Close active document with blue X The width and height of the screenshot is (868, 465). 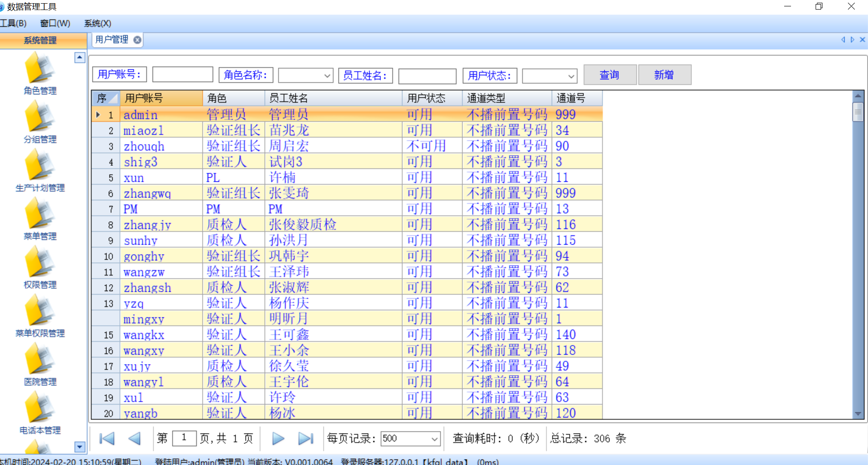point(862,40)
